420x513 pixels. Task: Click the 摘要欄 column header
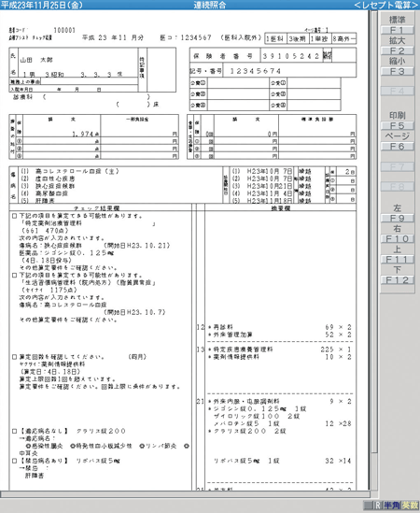pyautogui.click(x=280, y=208)
